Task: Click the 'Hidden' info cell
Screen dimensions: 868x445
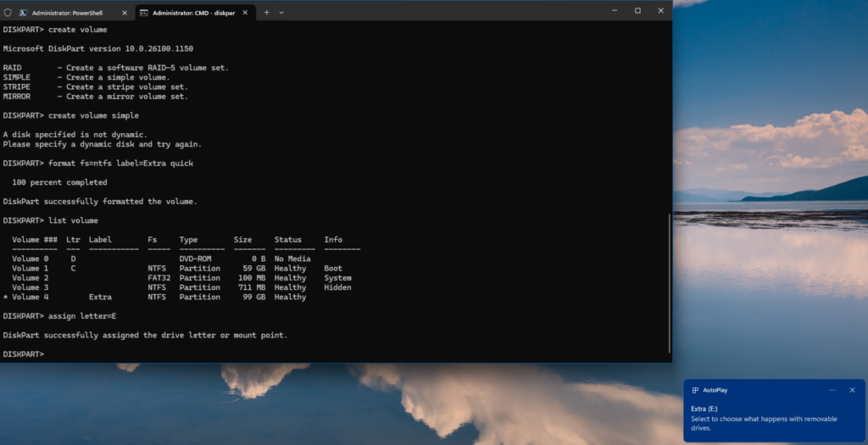Action: tap(337, 287)
